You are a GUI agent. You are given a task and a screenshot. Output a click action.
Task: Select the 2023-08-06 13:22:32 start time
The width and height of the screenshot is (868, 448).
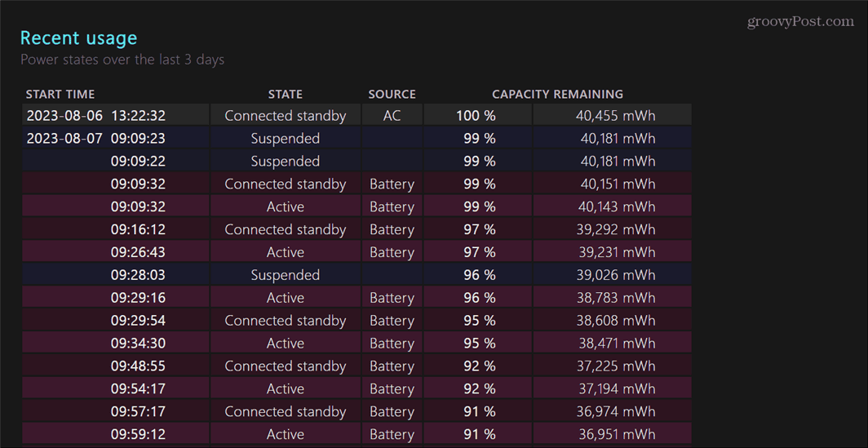(x=95, y=116)
